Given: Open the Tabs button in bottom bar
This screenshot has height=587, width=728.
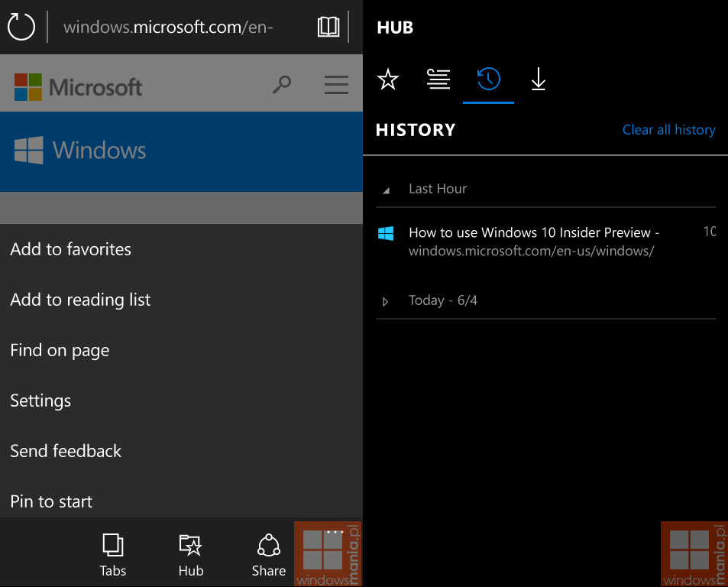Looking at the screenshot, I should tap(113, 555).
